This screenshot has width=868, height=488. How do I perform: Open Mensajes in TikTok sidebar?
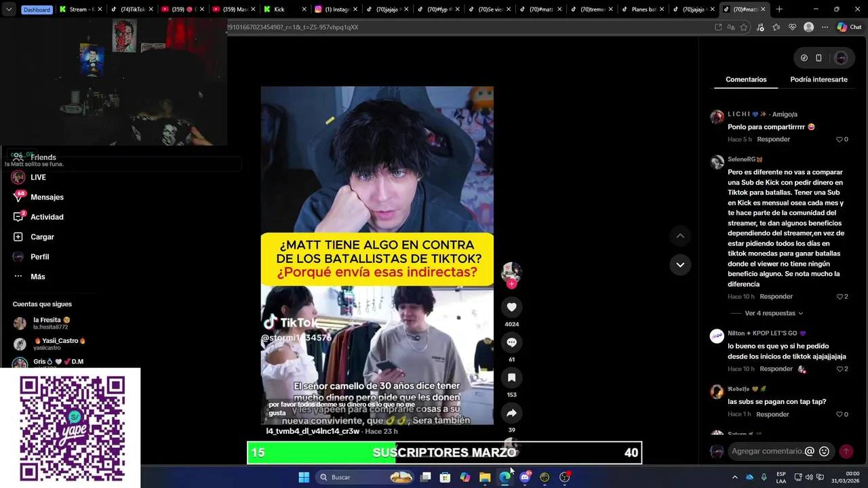click(x=47, y=197)
